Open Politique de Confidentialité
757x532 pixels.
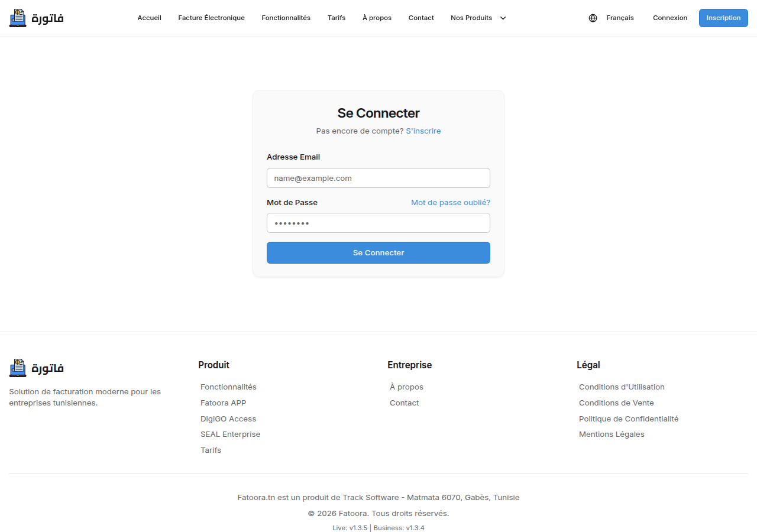[x=629, y=419]
